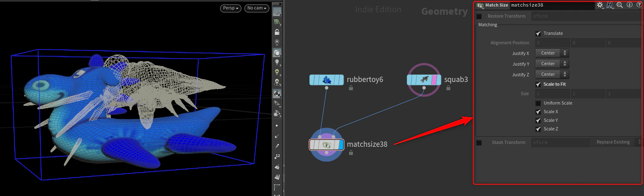This screenshot has height=196, width=644.
Task: Click the lock below matchsize38
Action: [x=351, y=153]
